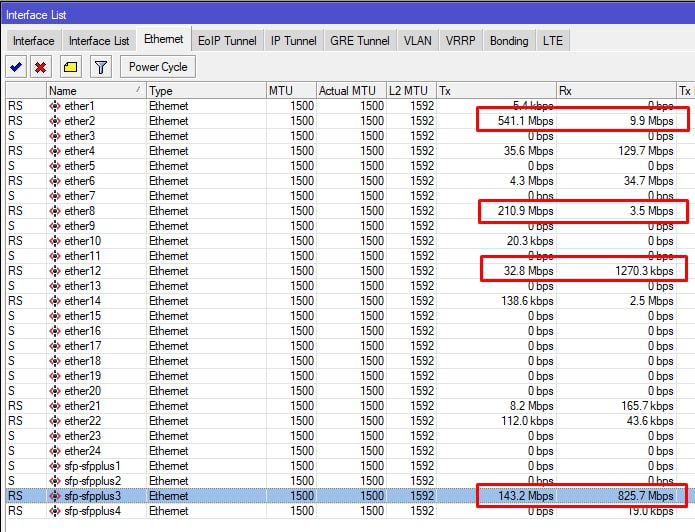695x532 pixels.
Task: Click the blue checkmark Enable icon
Action: click(16, 67)
